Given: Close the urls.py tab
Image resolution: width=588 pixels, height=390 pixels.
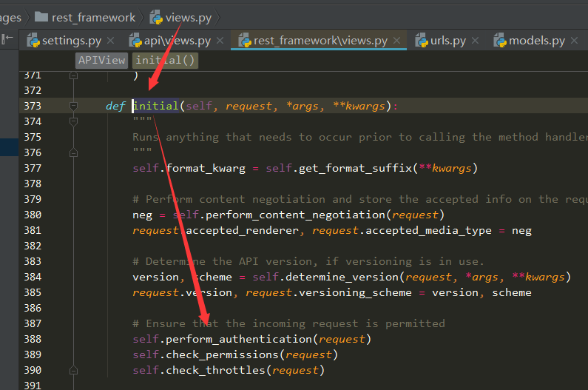Looking at the screenshot, I should [x=475, y=41].
